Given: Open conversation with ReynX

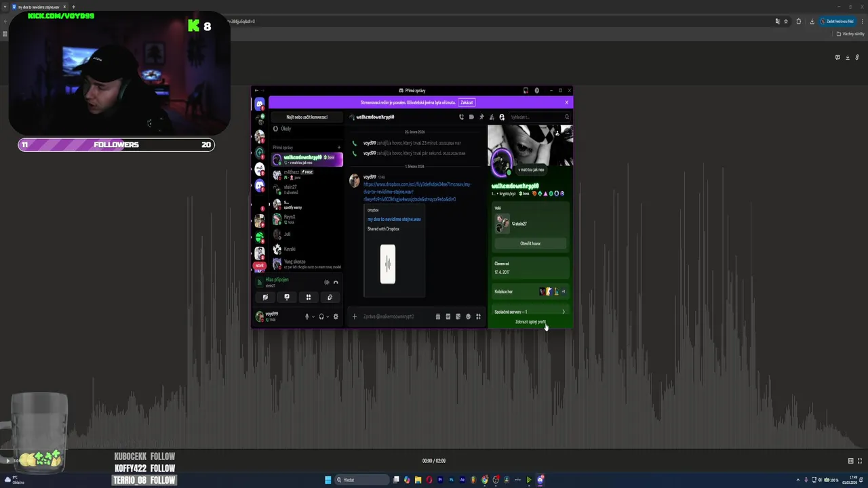Looking at the screenshot, I should (307, 219).
